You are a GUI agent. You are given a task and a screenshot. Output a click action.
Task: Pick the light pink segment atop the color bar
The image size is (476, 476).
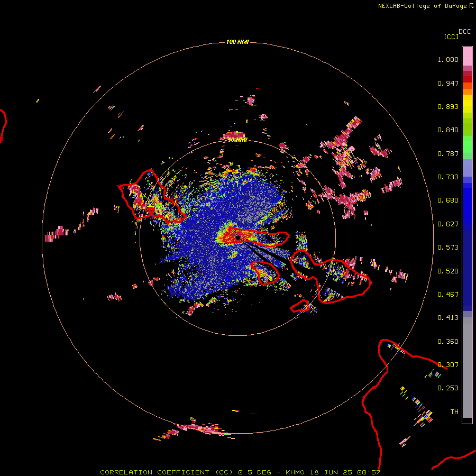(x=467, y=57)
